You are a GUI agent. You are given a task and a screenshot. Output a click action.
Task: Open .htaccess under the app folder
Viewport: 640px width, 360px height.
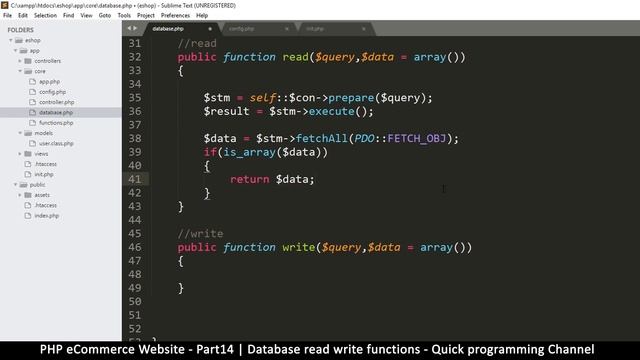(x=45, y=164)
